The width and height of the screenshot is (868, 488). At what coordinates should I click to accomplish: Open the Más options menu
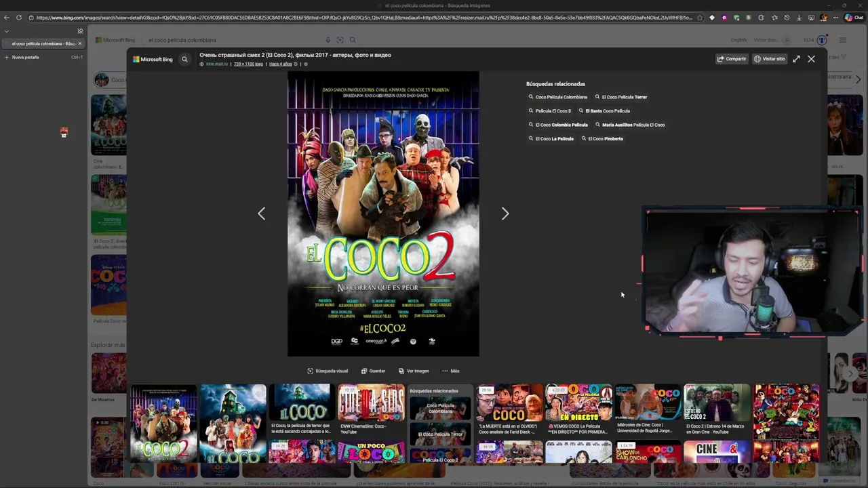tap(450, 371)
